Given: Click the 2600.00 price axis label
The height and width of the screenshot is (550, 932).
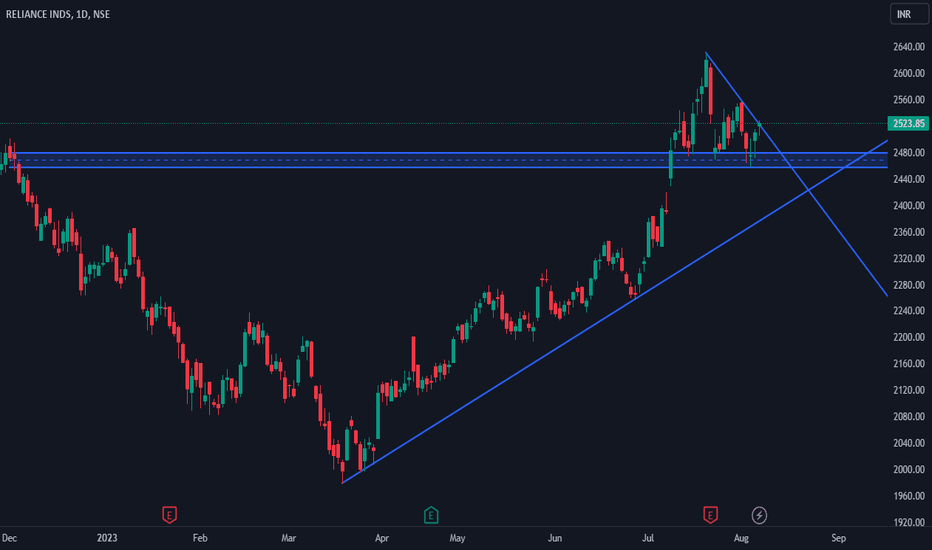Looking at the screenshot, I should 908,73.
